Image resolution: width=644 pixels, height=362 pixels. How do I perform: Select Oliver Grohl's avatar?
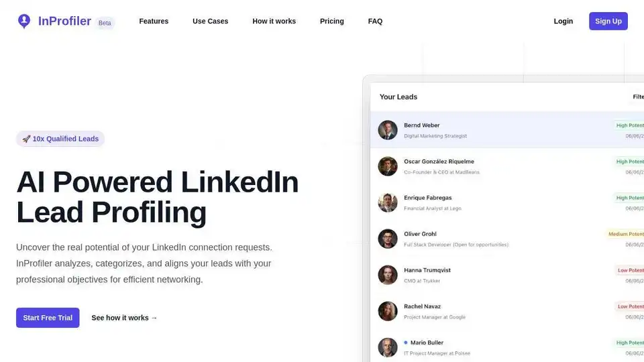pyautogui.click(x=387, y=239)
